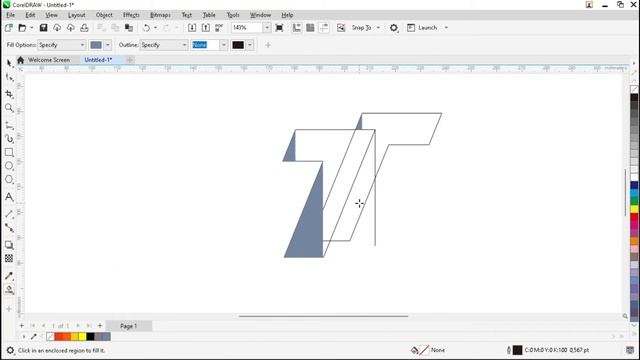The width and height of the screenshot is (640, 360).
Task: Open the outline color picker dropdown arrow
Action: click(x=250, y=45)
